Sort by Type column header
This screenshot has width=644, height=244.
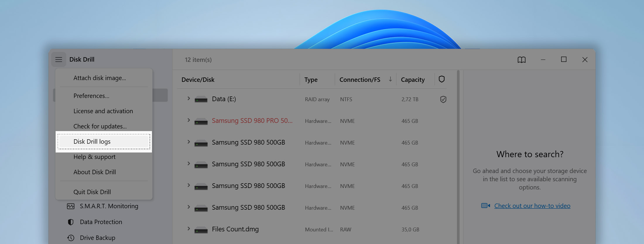point(311,80)
